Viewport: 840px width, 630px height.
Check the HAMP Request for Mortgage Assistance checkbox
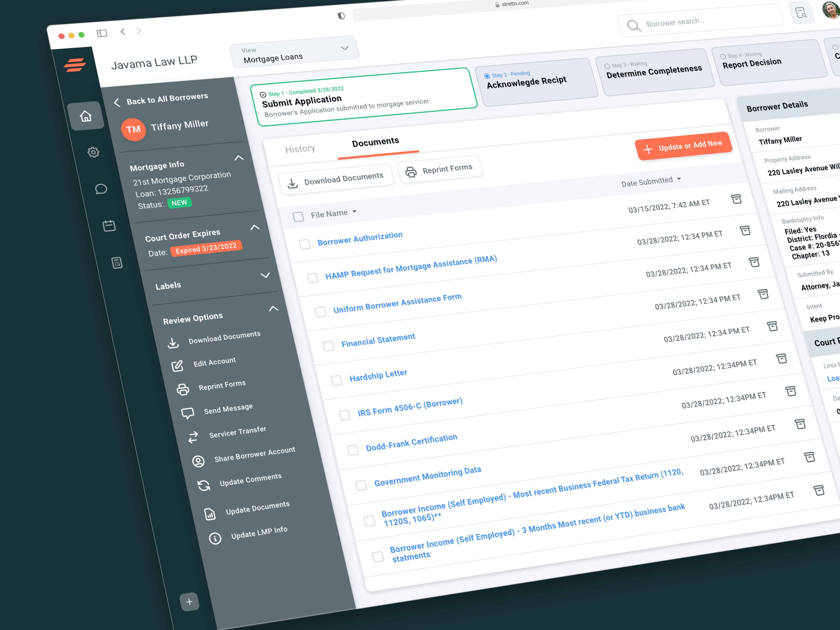tap(313, 278)
